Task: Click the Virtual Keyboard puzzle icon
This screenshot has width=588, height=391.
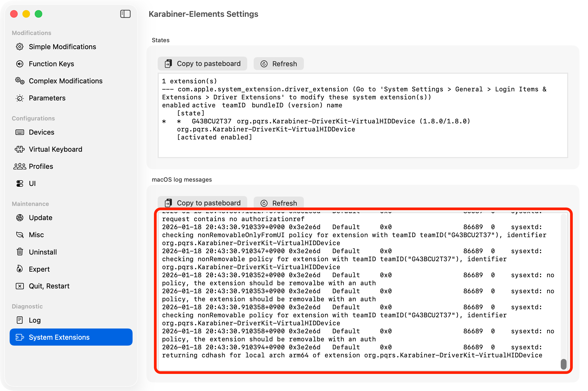Action: click(20, 149)
